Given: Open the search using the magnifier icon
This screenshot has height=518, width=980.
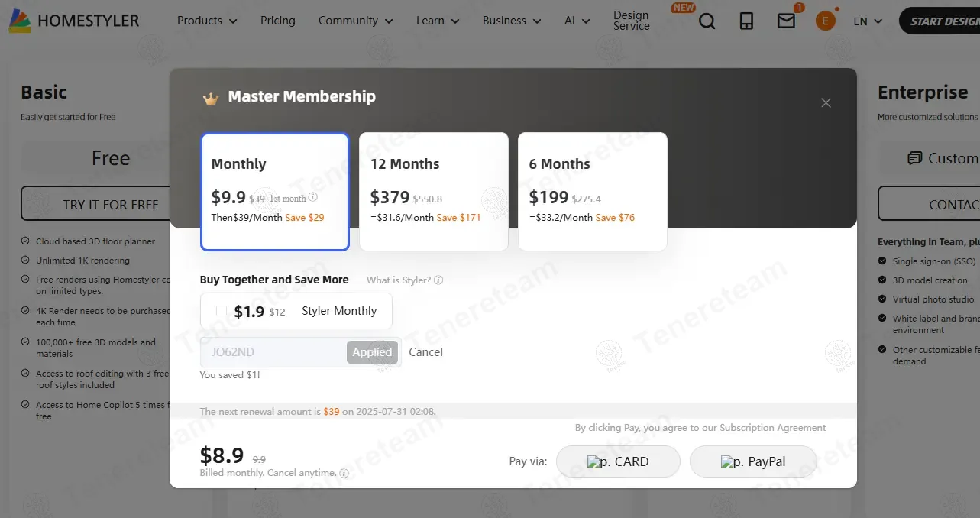Looking at the screenshot, I should 707,21.
